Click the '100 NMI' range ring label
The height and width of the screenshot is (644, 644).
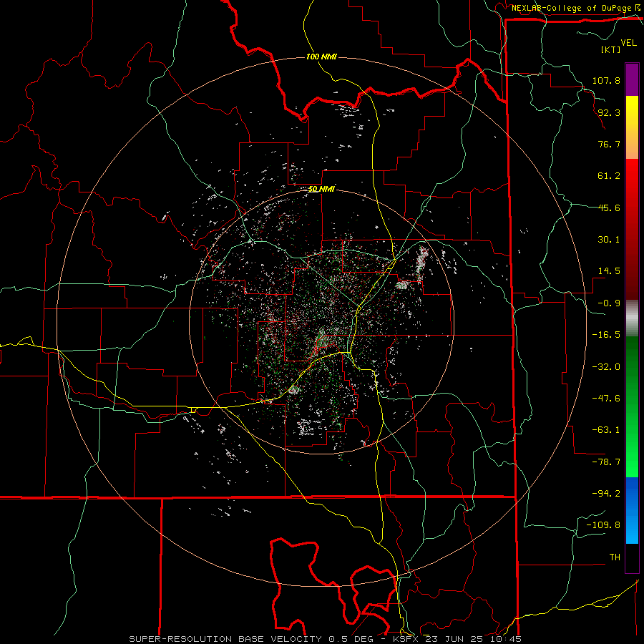coord(321,57)
